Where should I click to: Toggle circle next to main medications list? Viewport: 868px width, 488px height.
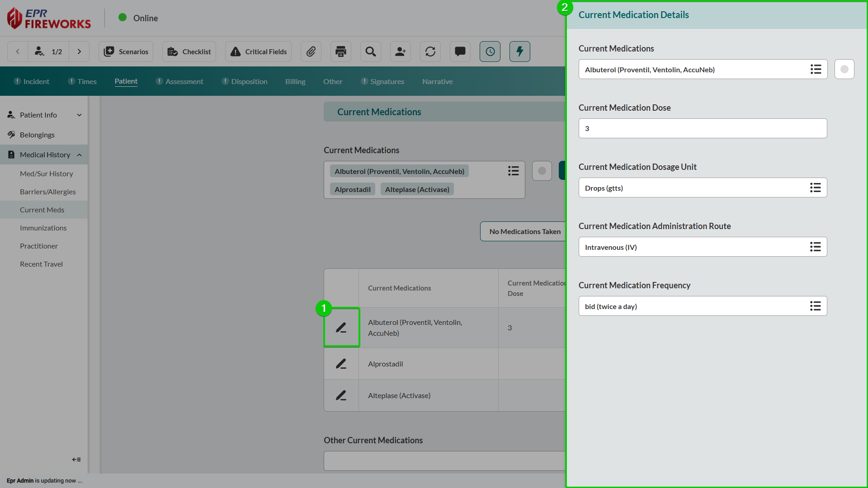pyautogui.click(x=542, y=171)
